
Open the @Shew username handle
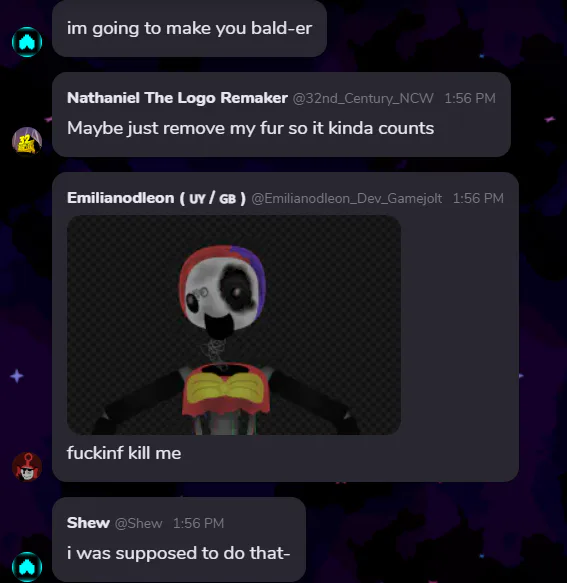138,524
